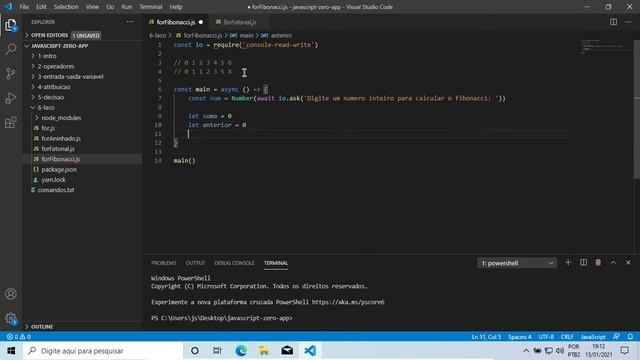Click the Visual Studio Code taskbar icon

tap(310, 351)
